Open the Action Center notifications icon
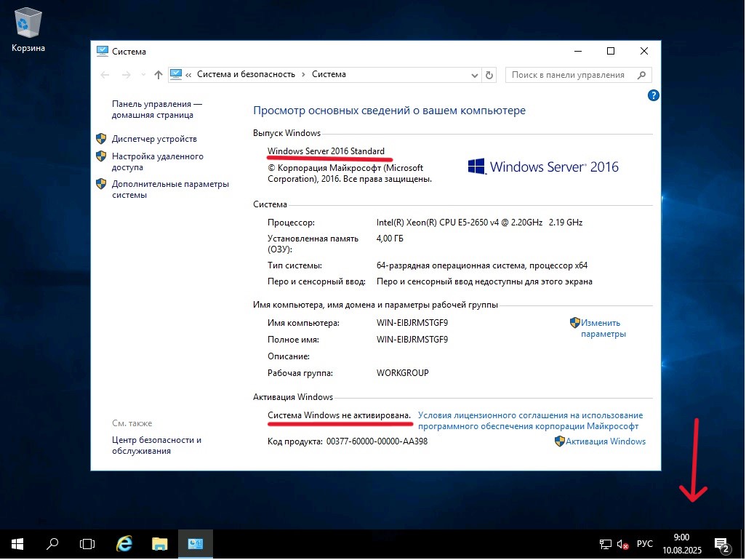This screenshot has height=560, width=746. point(722,544)
